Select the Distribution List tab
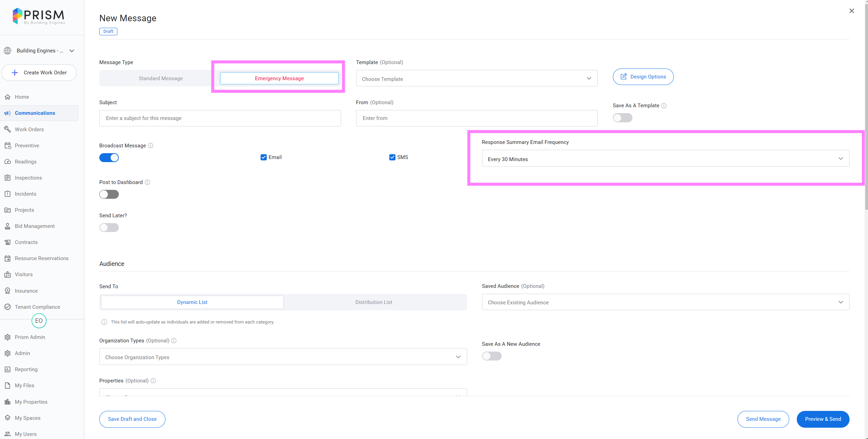The width and height of the screenshot is (868, 439). coord(374,302)
